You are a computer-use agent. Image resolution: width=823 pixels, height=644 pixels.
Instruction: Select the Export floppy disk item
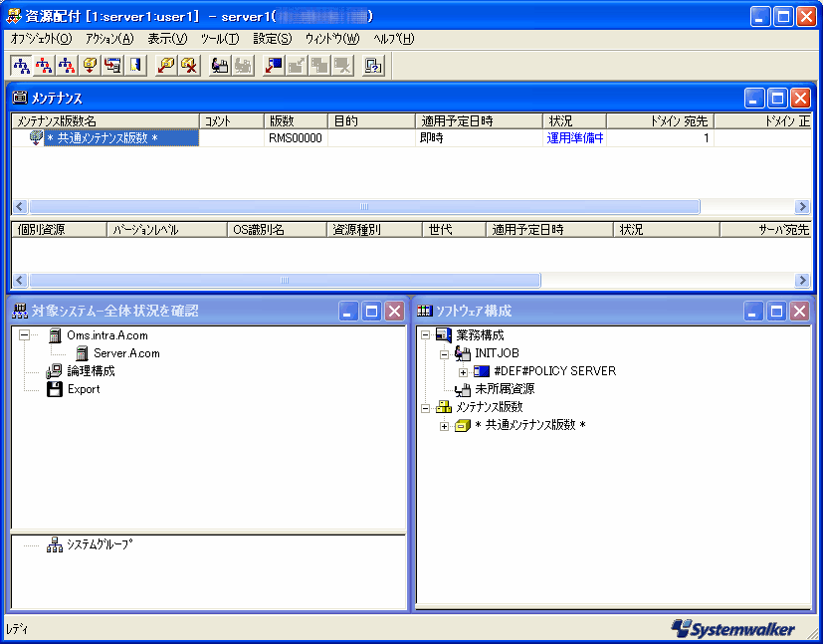84,389
